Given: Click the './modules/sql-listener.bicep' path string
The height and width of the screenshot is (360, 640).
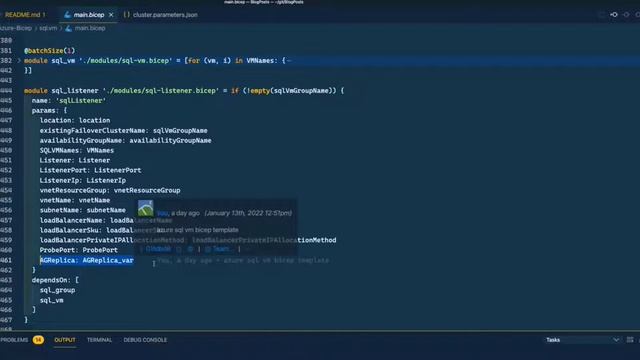Looking at the screenshot, I should pyautogui.click(x=160, y=91).
